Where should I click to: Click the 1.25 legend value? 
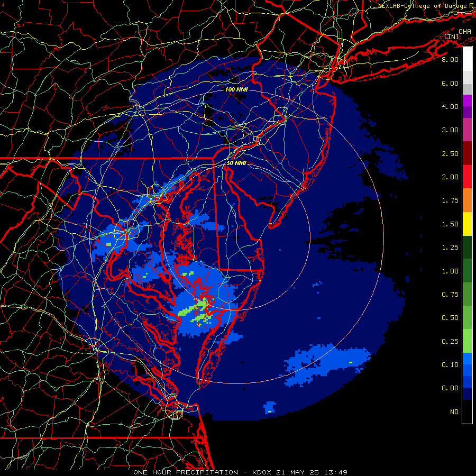click(450, 248)
